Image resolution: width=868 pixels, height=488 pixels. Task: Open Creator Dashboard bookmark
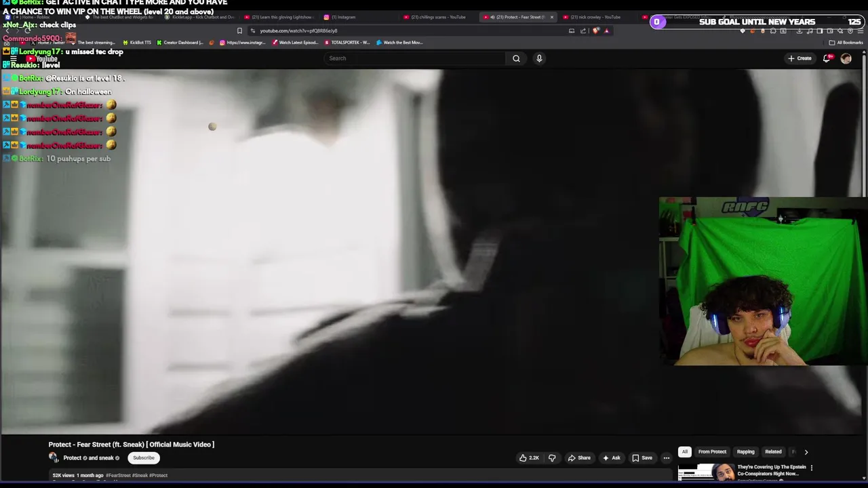click(180, 43)
